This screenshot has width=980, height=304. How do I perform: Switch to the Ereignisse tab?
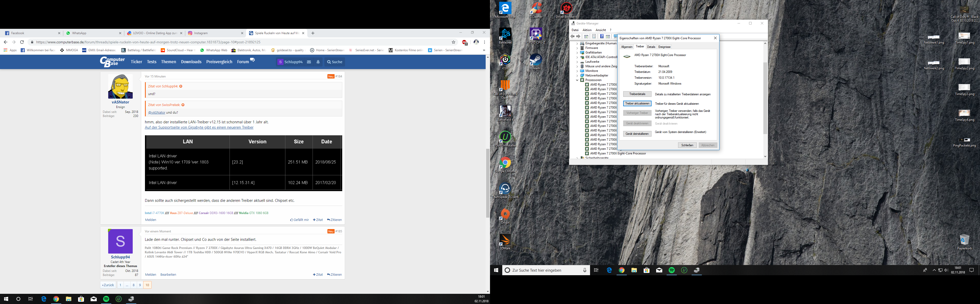pos(664,47)
